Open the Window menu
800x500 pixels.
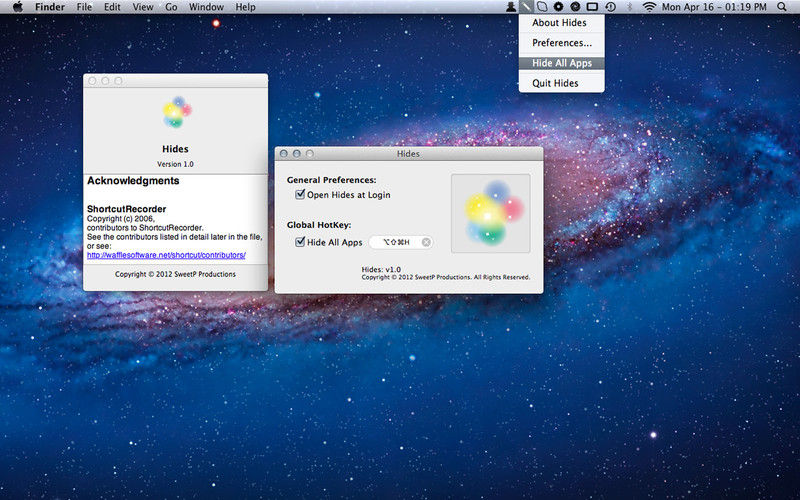coord(206,7)
